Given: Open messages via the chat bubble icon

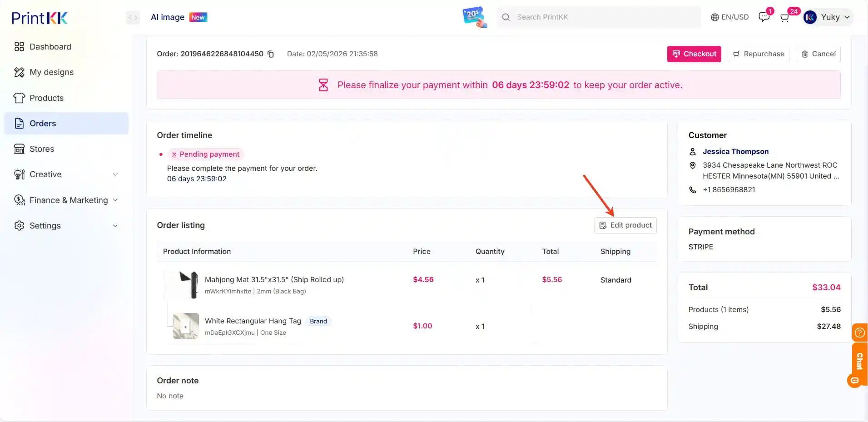Looking at the screenshot, I should 764,17.
